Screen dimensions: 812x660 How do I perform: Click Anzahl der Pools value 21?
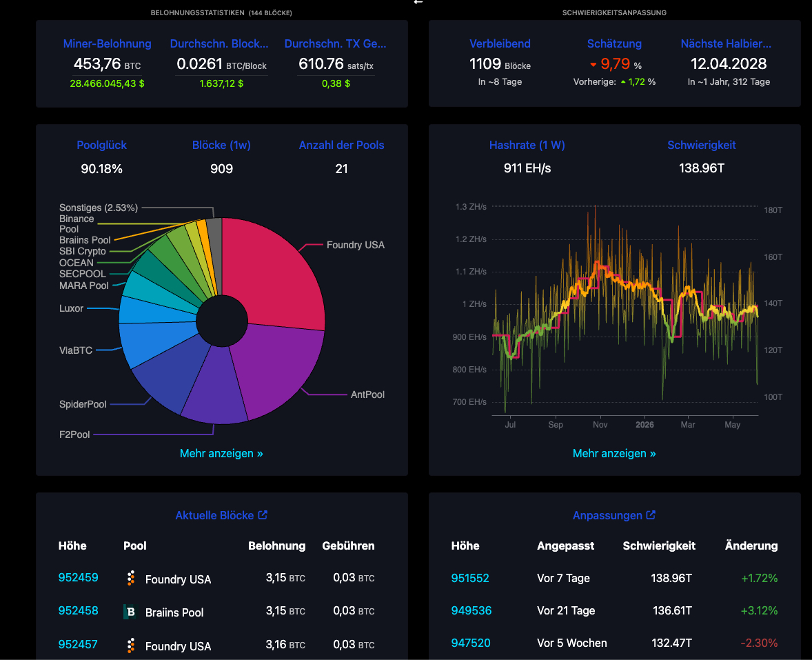pos(341,169)
